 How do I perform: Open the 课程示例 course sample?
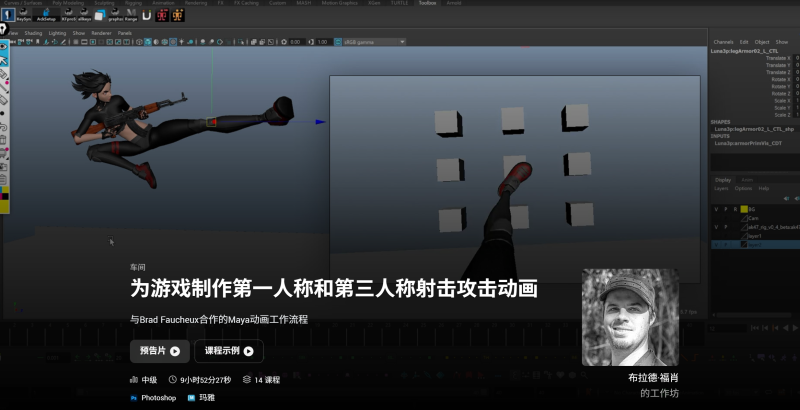click(x=229, y=351)
